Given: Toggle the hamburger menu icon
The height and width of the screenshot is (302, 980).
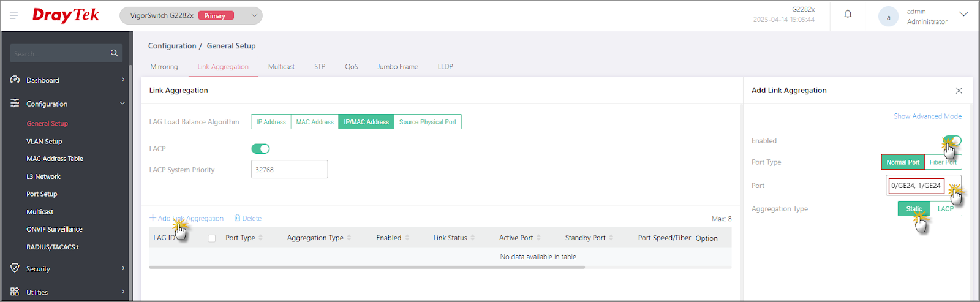Looking at the screenshot, I should pyautogui.click(x=13, y=15).
